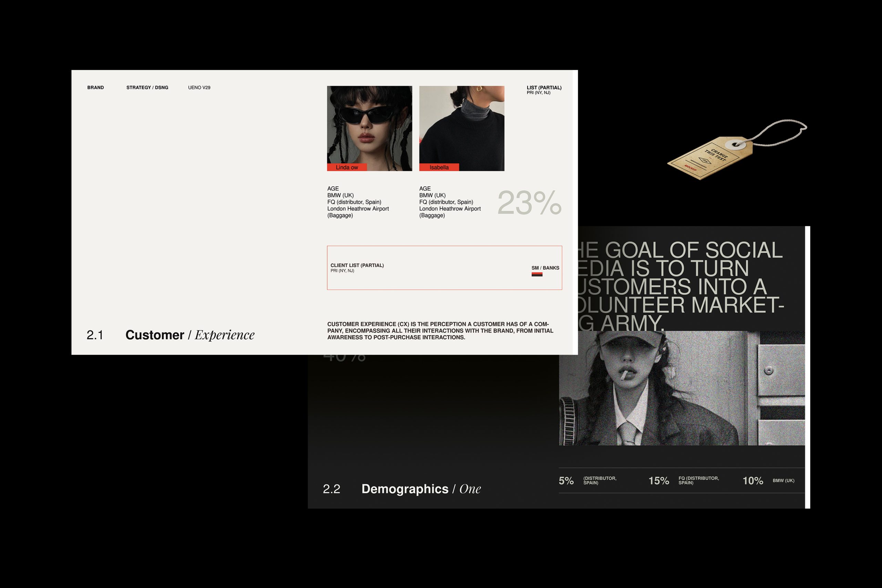Click the 15% FQ distributor statistic

click(x=658, y=481)
